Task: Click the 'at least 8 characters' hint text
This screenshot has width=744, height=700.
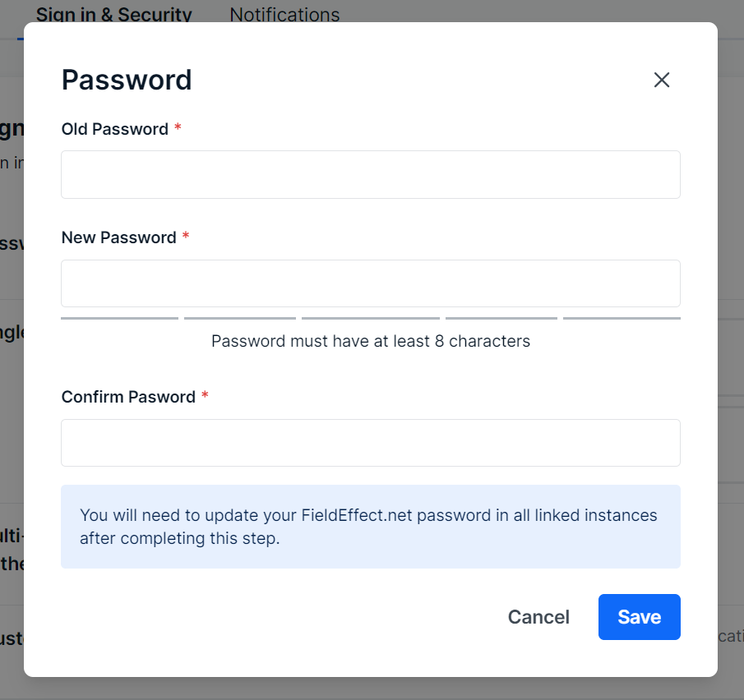Action: pos(371,341)
